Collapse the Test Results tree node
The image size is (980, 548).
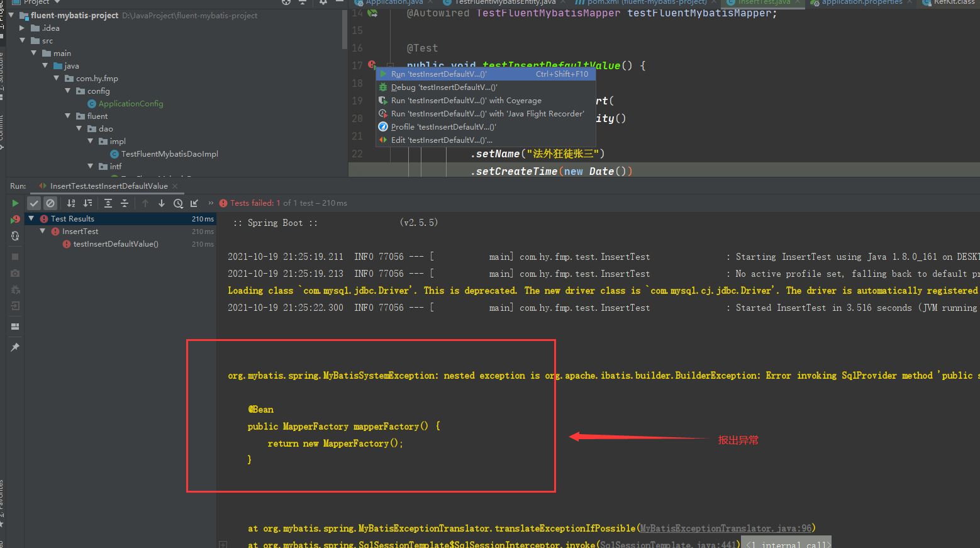point(31,218)
